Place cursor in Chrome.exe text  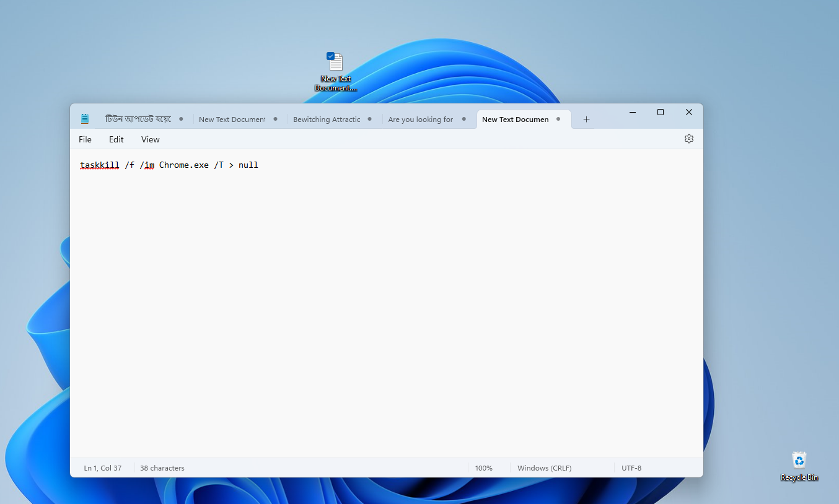point(184,165)
